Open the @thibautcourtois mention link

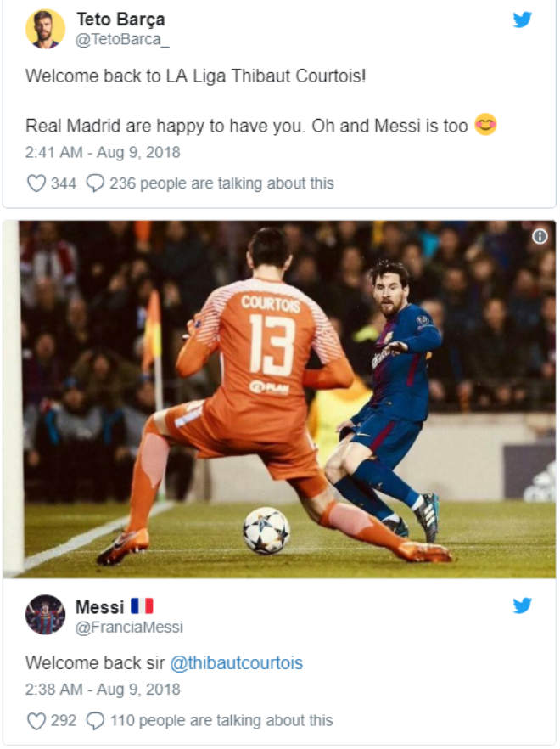[237, 663]
